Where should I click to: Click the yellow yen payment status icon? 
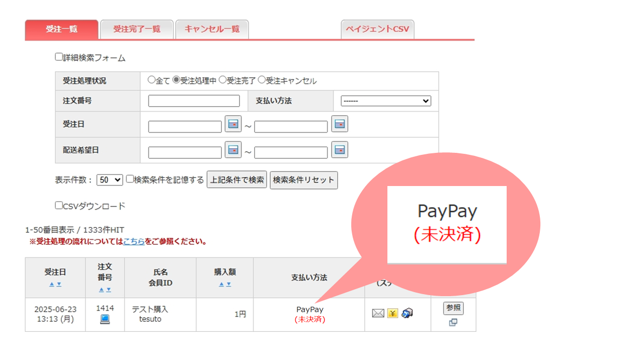point(392,313)
